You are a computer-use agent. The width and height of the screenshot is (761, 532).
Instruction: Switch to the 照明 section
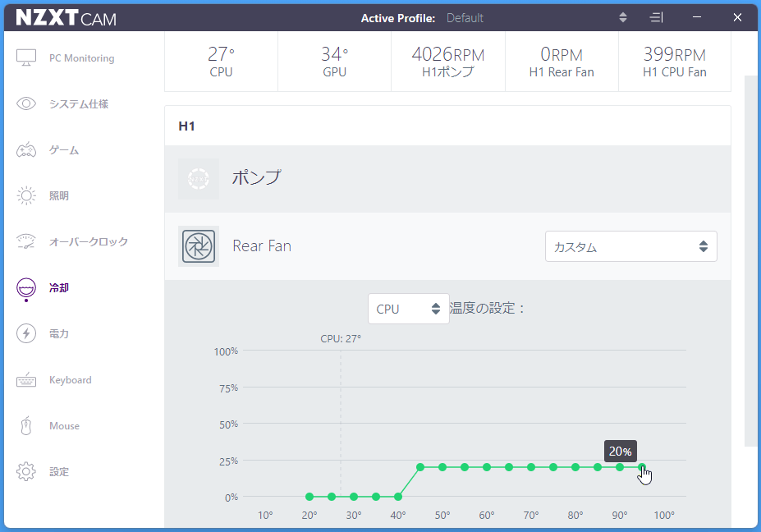[59, 195]
